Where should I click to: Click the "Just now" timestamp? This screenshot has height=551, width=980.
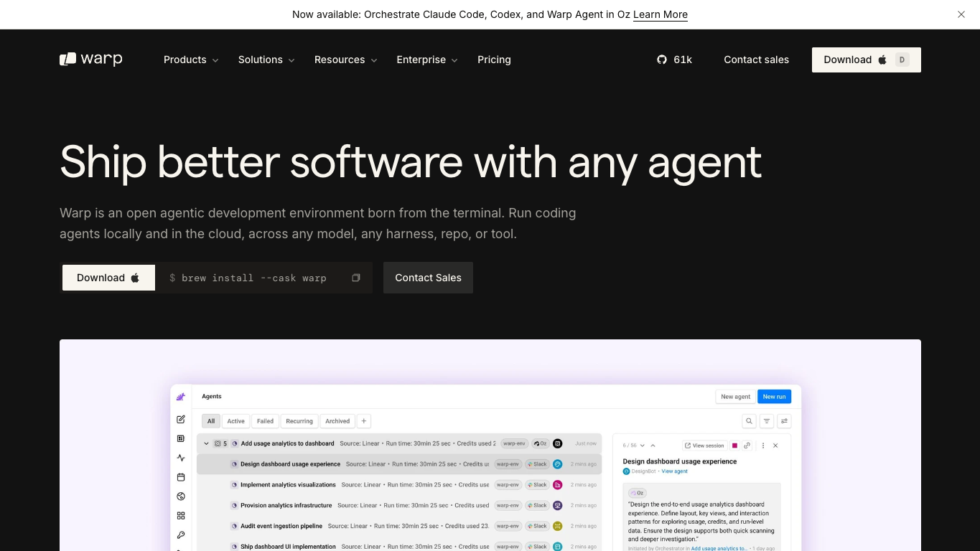[586, 443]
